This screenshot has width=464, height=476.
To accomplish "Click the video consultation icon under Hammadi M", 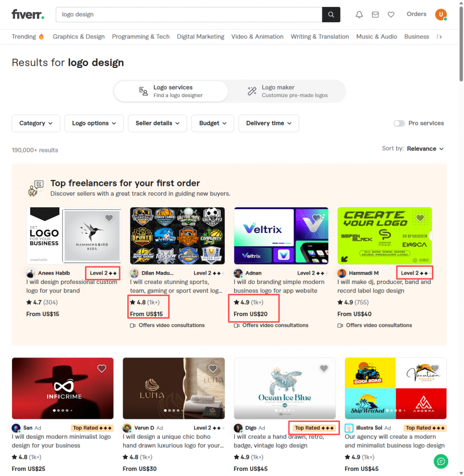I will pos(340,325).
